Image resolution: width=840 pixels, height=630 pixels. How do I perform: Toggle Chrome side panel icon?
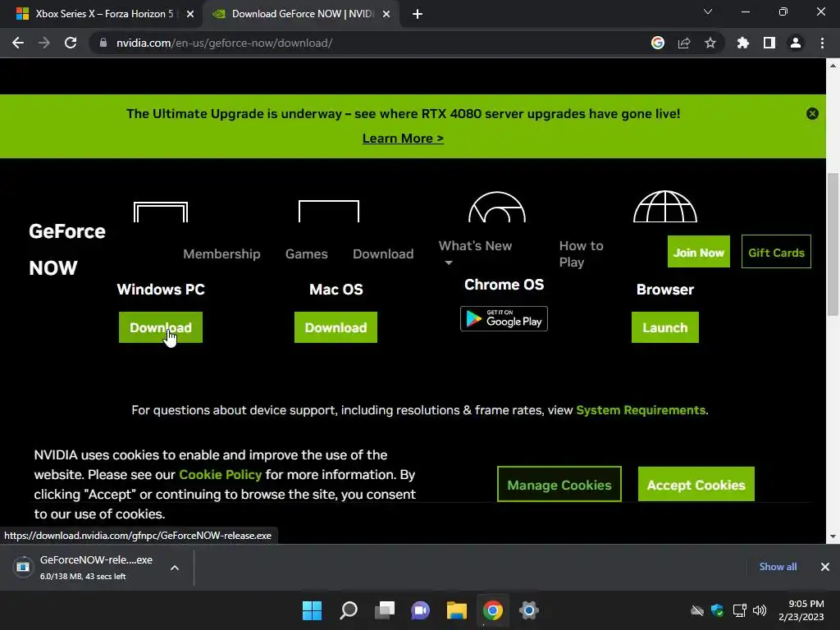[x=769, y=43]
